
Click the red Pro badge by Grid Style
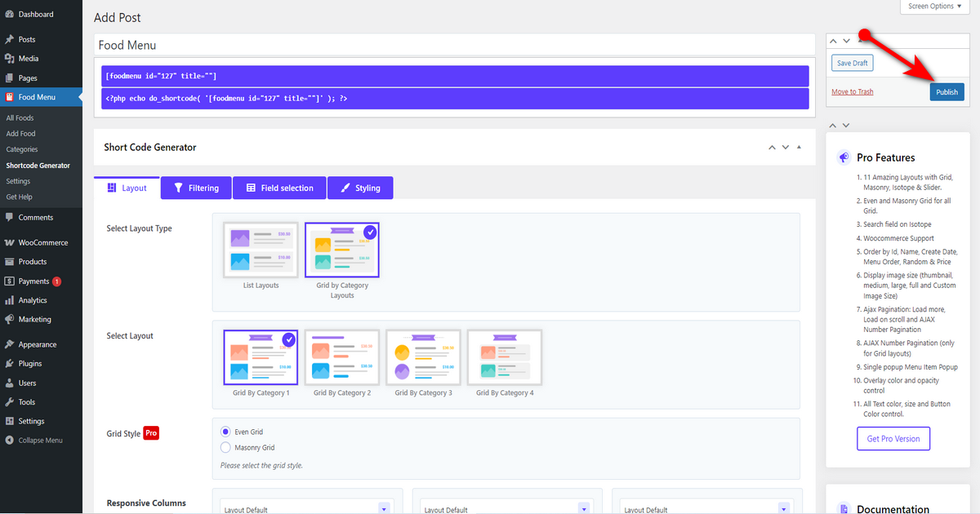[x=151, y=433]
